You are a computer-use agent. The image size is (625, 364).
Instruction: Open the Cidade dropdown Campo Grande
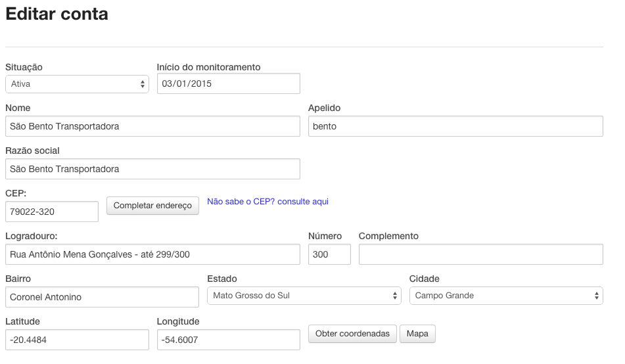click(506, 296)
